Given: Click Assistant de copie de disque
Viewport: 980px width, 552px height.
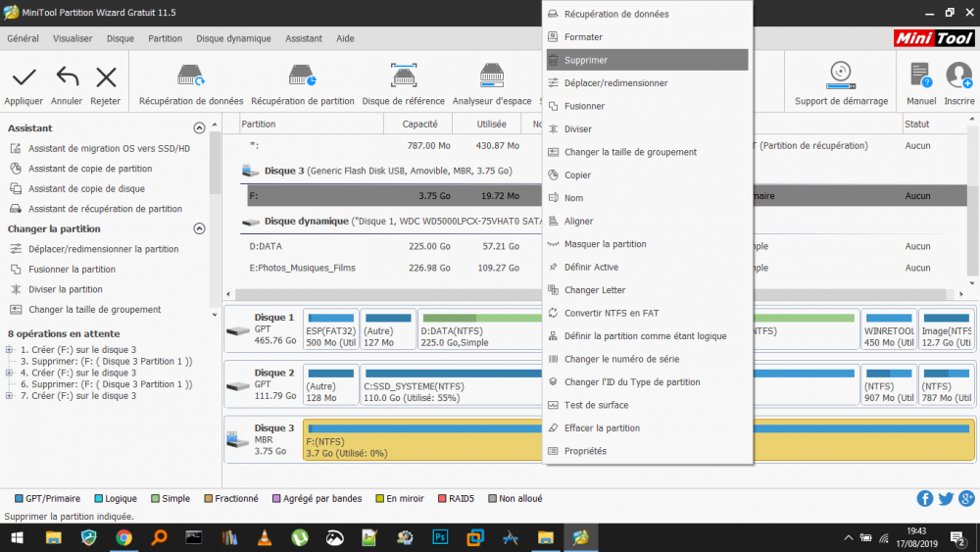Looking at the screenshot, I should pos(86,188).
